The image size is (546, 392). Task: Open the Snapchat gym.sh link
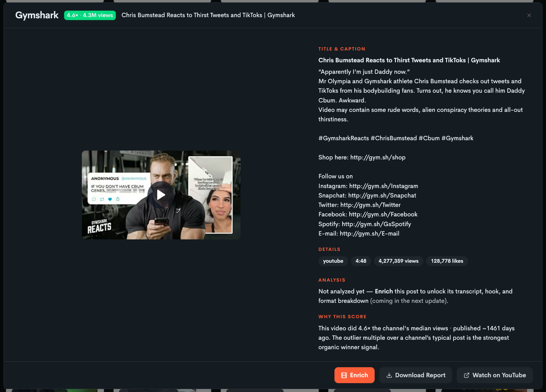(x=382, y=195)
